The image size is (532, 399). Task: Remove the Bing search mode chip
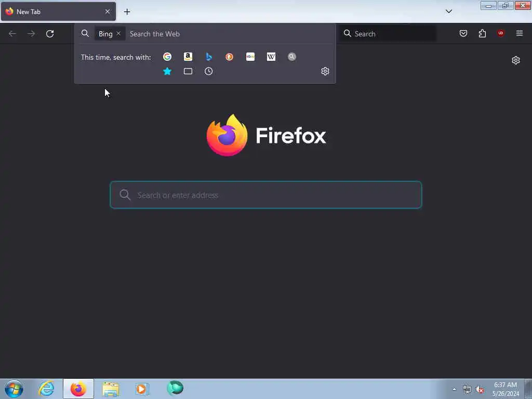click(118, 33)
